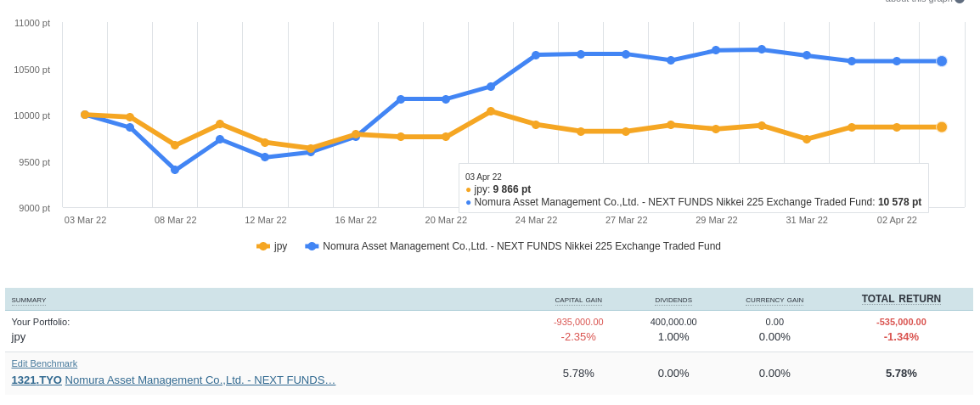Click the 24 Mar 22 x-axis date label

(536, 220)
